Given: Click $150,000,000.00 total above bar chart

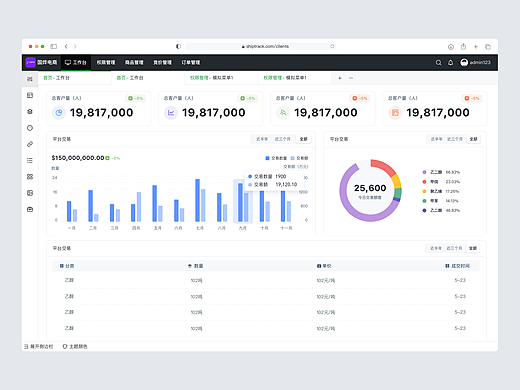Looking at the screenshot, I should pyautogui.click(x=78, y=158).
